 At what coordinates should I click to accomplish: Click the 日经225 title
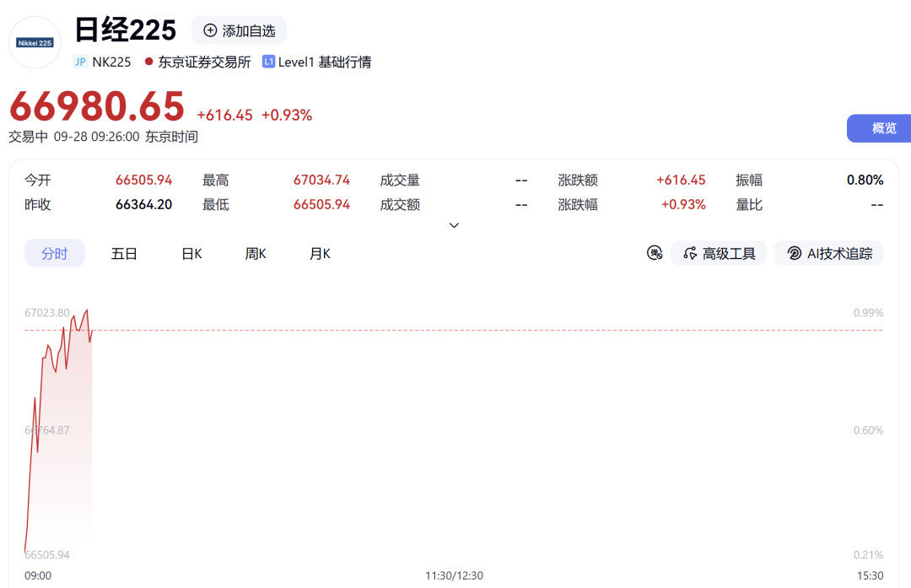coord(126,30)
